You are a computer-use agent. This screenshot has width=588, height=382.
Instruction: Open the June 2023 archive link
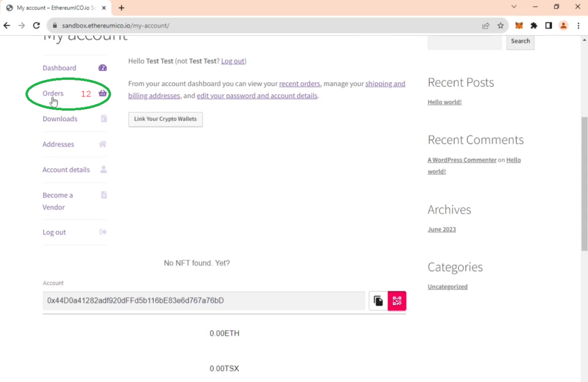(442, 230)
